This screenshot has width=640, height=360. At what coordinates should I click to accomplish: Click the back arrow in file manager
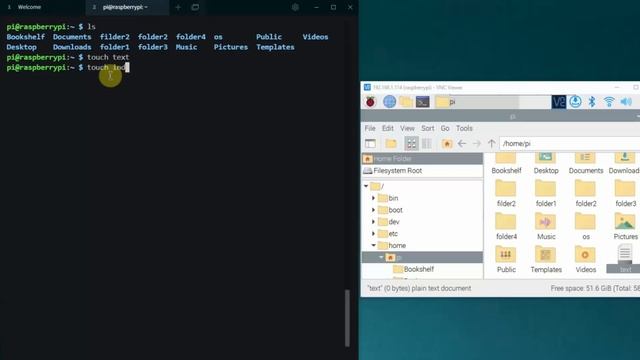point(462,143)
